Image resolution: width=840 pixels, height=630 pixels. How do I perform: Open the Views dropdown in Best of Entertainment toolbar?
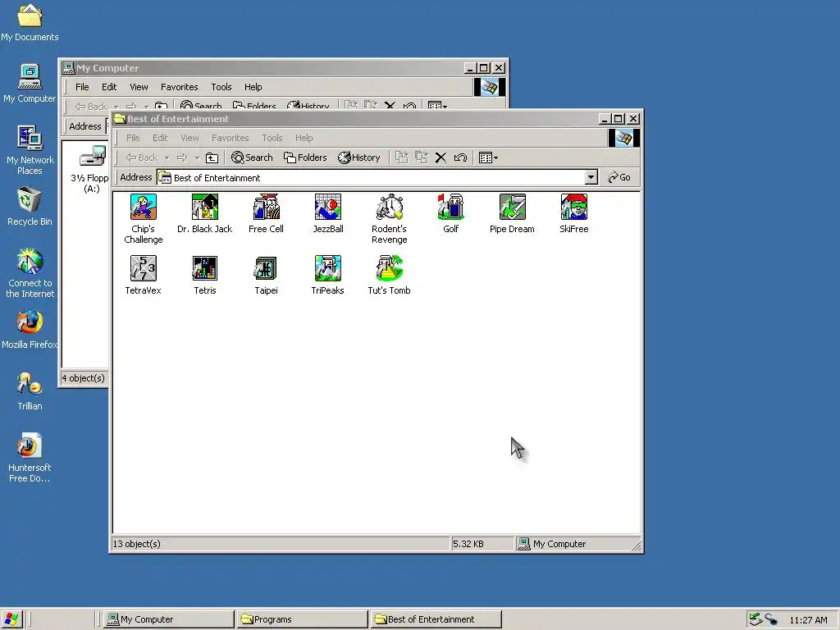[x=488, y=157]
